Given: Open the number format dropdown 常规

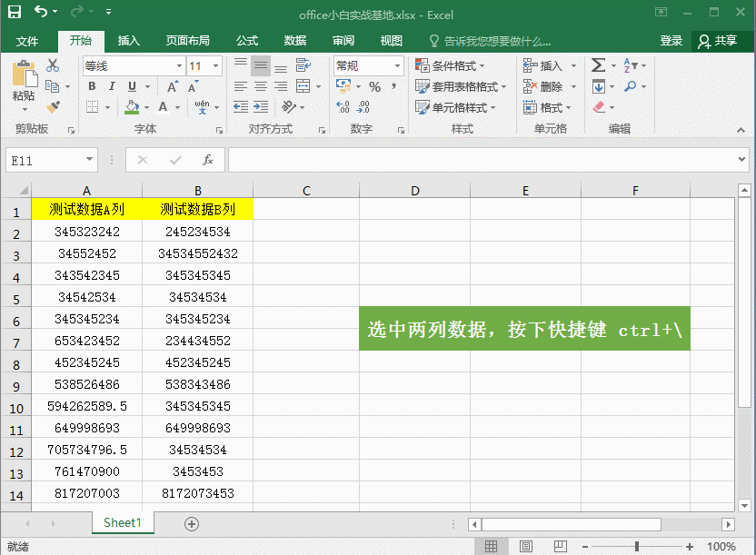Looking at the screenshot, I should 398,66.
